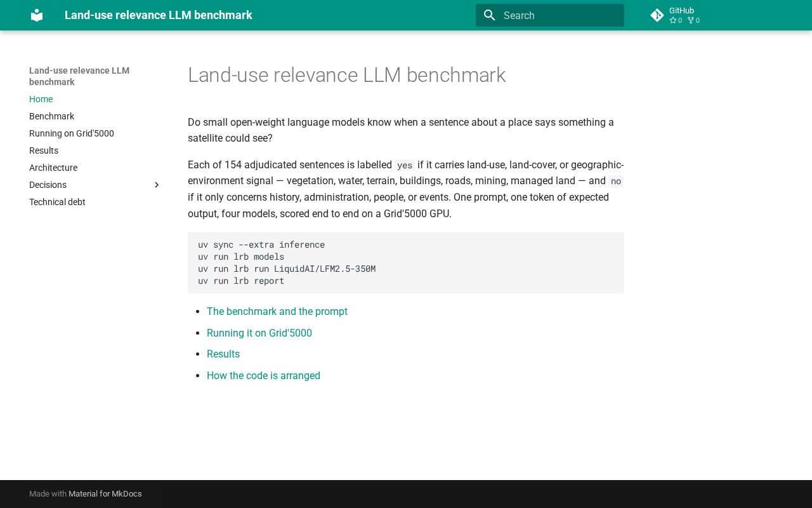Viewport: 812px width, 508px height.
Task: Expand the Decisions section chevron
Action: click(157, 185)
